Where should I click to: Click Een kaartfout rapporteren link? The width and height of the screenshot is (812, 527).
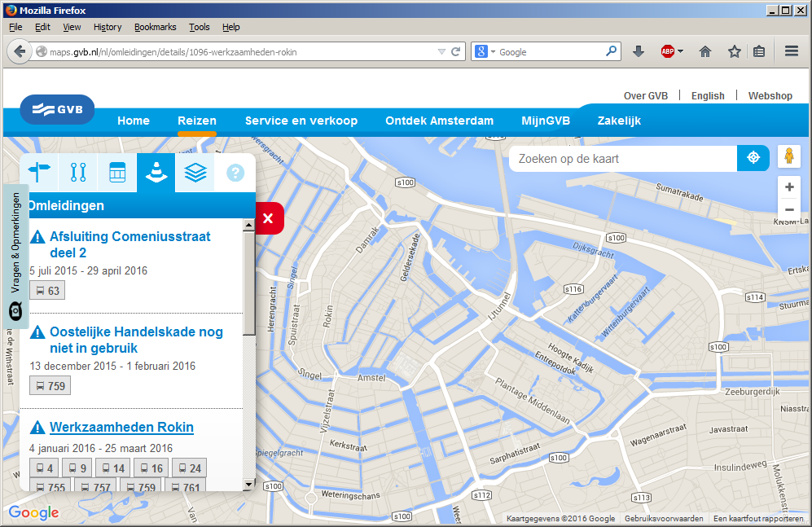coord(758,518)
